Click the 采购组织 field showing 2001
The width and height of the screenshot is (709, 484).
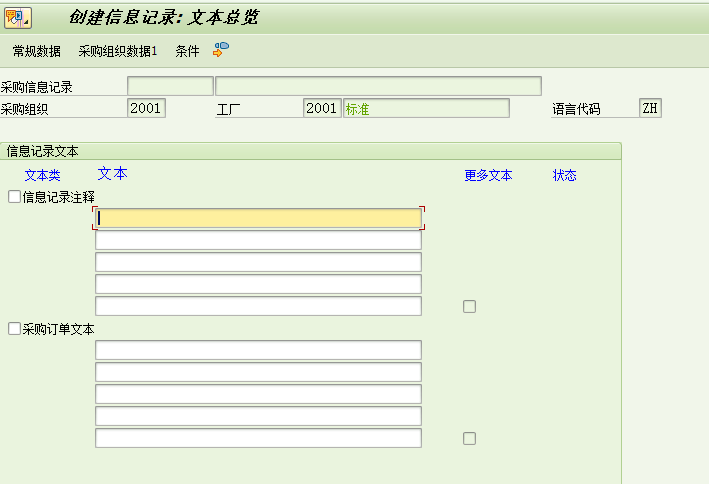[146, 108]
